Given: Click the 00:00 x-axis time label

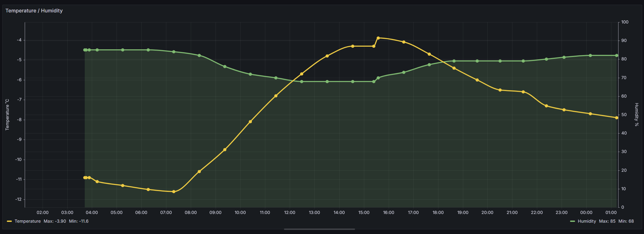Looking at the screenshot, I should [x=586, y=212].
